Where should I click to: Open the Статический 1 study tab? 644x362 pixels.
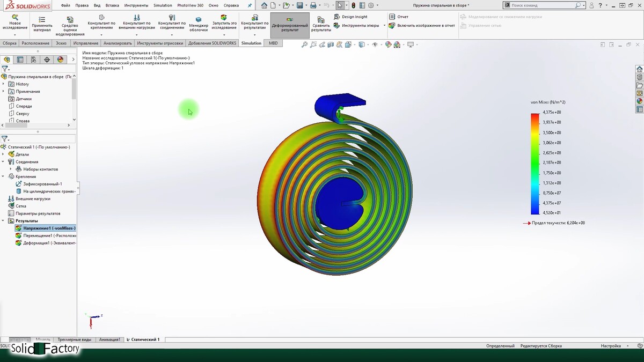(x=145, y=339)
